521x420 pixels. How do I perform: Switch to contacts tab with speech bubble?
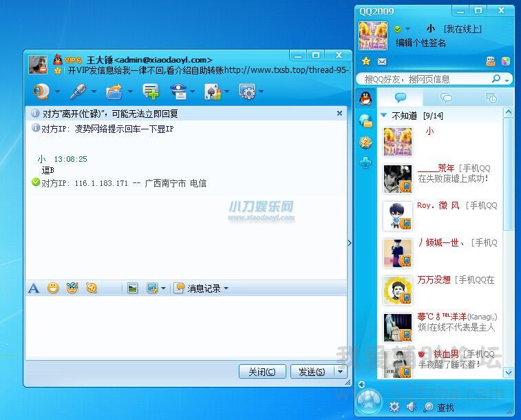click(x=401, y=98)
